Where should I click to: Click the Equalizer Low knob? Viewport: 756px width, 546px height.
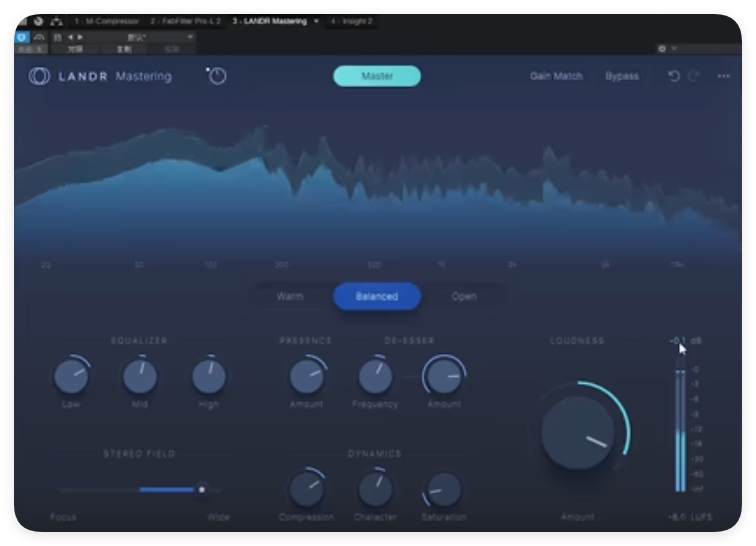72,376
